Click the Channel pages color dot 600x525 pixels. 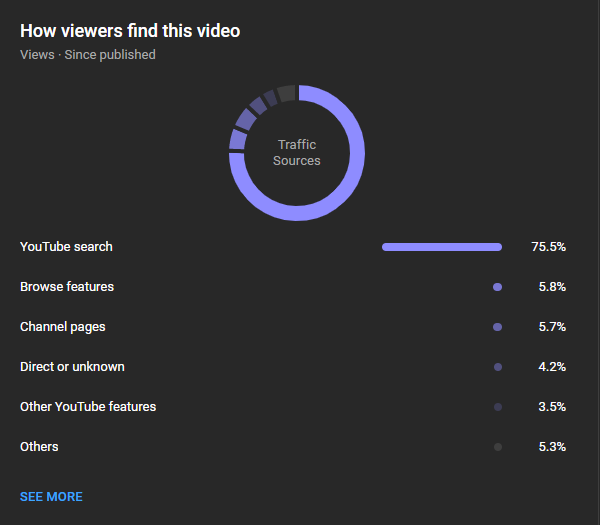tap(497, 327)
